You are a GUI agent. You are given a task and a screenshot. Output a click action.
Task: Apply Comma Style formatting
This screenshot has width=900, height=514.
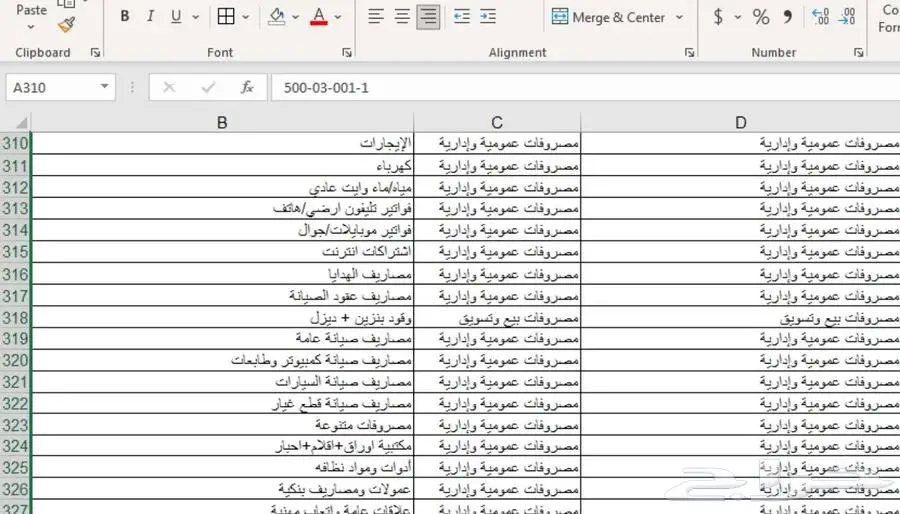pos(788,17)
